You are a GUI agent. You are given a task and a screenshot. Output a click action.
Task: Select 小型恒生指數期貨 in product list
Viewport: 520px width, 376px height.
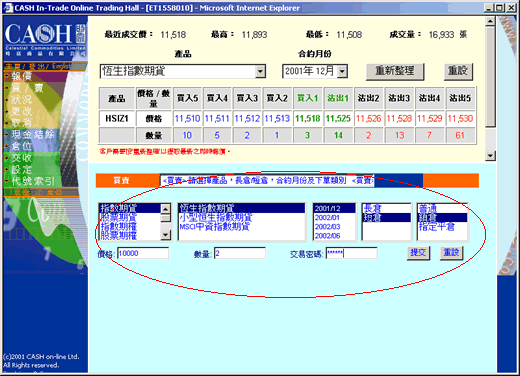point(216,218)
